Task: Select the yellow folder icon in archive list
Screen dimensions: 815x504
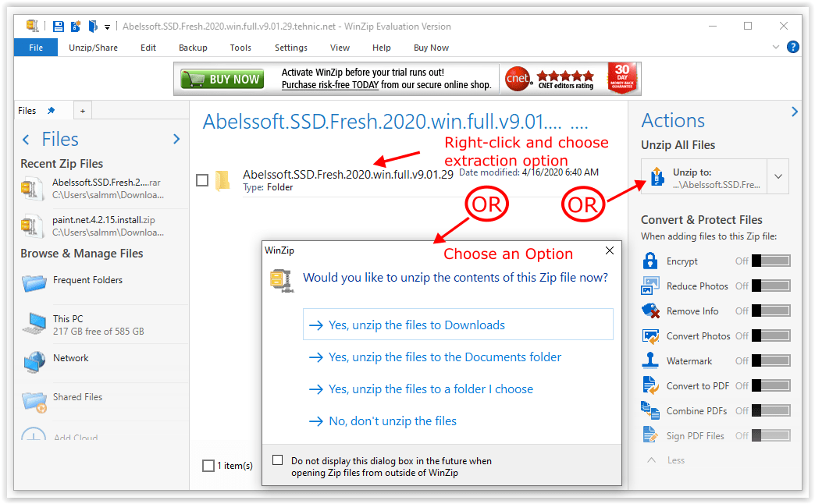Action: (x=222, y=180)
